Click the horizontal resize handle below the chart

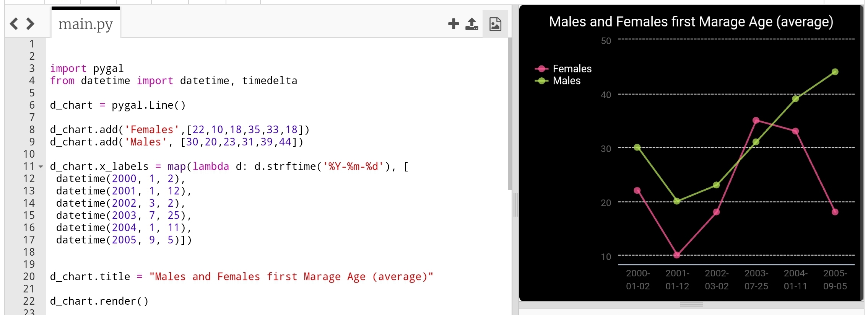click(691, 305)
